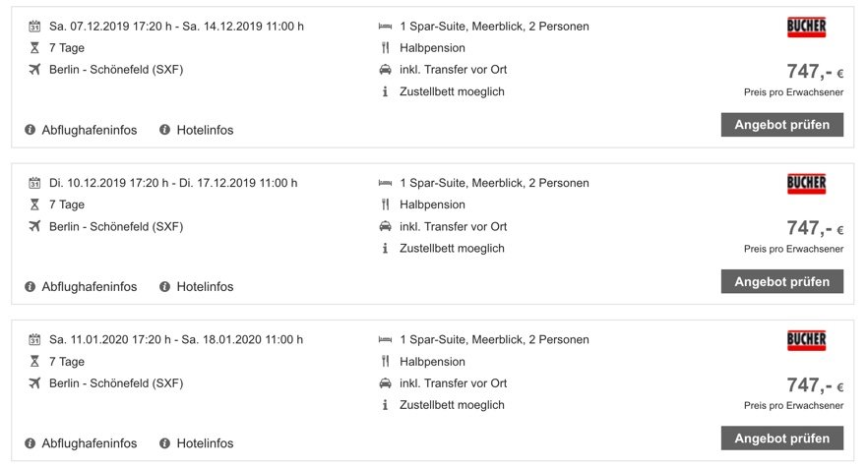Check the offer for 11.01.2020 departure

coord(781,439)
